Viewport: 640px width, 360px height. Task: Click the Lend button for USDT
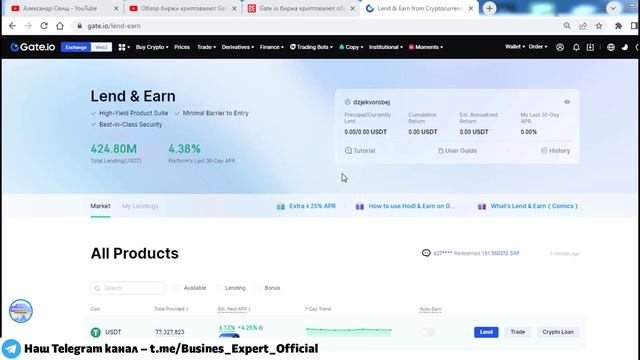tap(486, 332)
